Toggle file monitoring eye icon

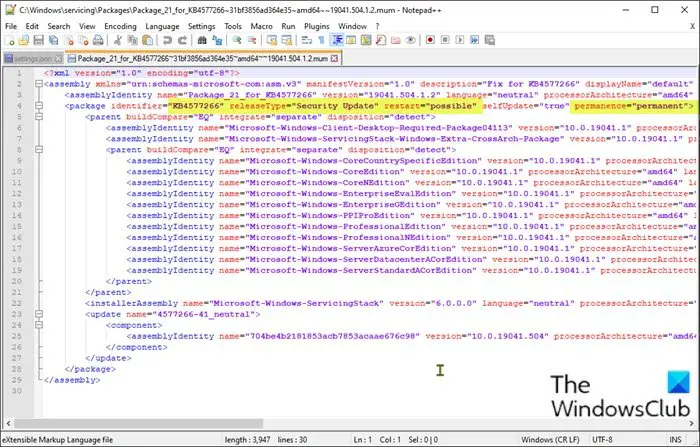[411, 40]
